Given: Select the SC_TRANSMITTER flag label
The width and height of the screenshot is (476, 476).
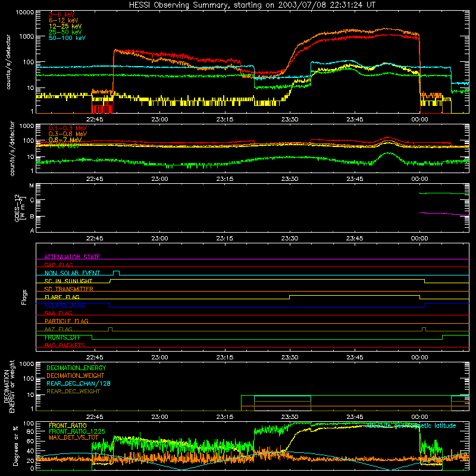Looking at the screenshot, I should [x=69, y=289].
